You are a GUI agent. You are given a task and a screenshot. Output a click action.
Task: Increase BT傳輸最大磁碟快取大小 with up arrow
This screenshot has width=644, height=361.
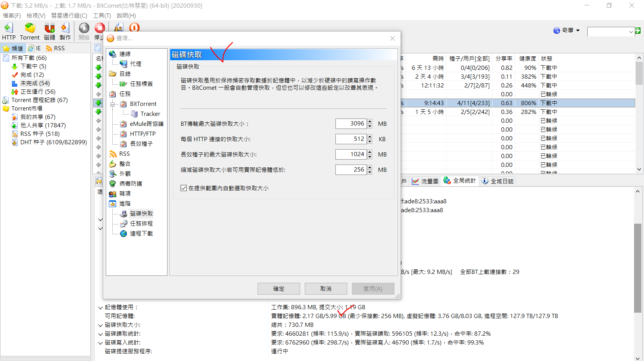[370, 121]
